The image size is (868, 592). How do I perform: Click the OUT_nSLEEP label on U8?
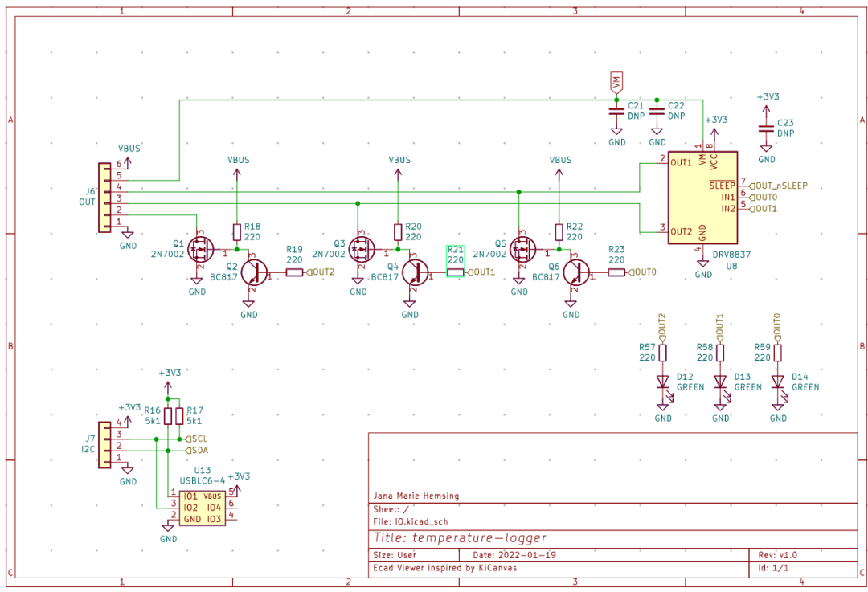click(778, 186)
